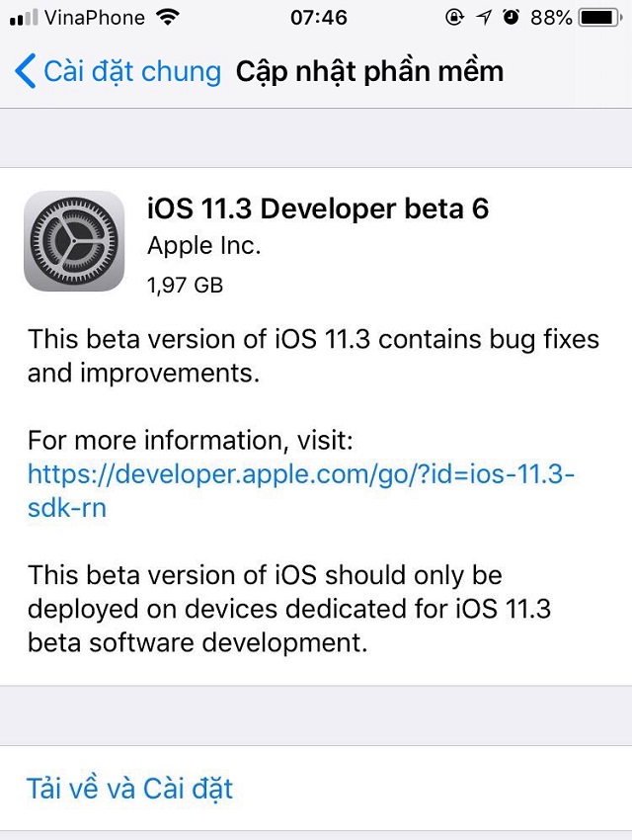The width and height of the screenshot is (632, 840).
Task: Tap the battery indicator icon
Action: 601,18
